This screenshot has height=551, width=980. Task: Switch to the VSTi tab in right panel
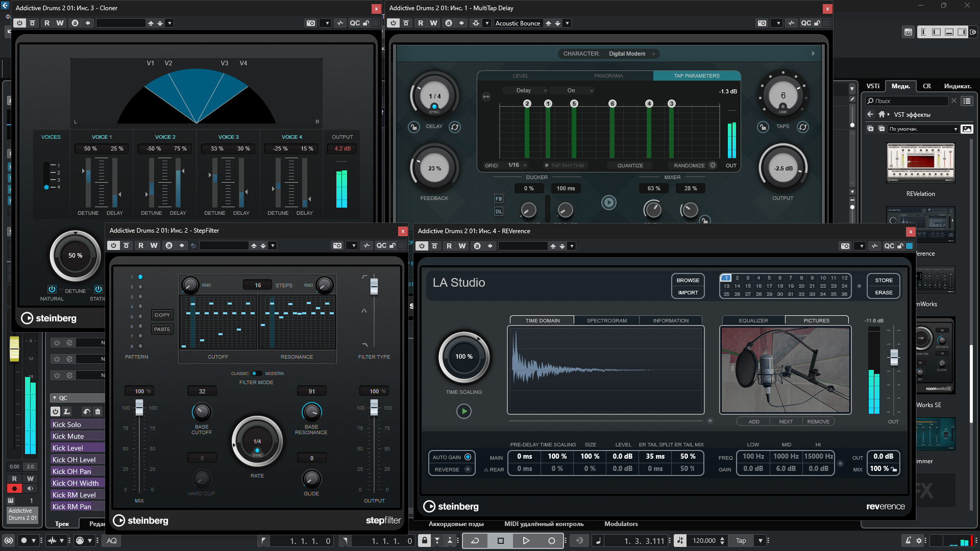point(873,86)
